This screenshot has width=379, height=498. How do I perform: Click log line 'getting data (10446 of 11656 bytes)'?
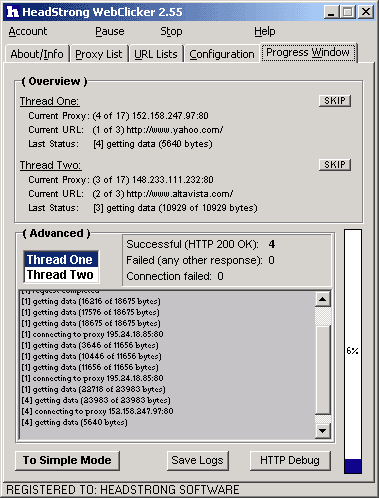(x=91, y=356)
